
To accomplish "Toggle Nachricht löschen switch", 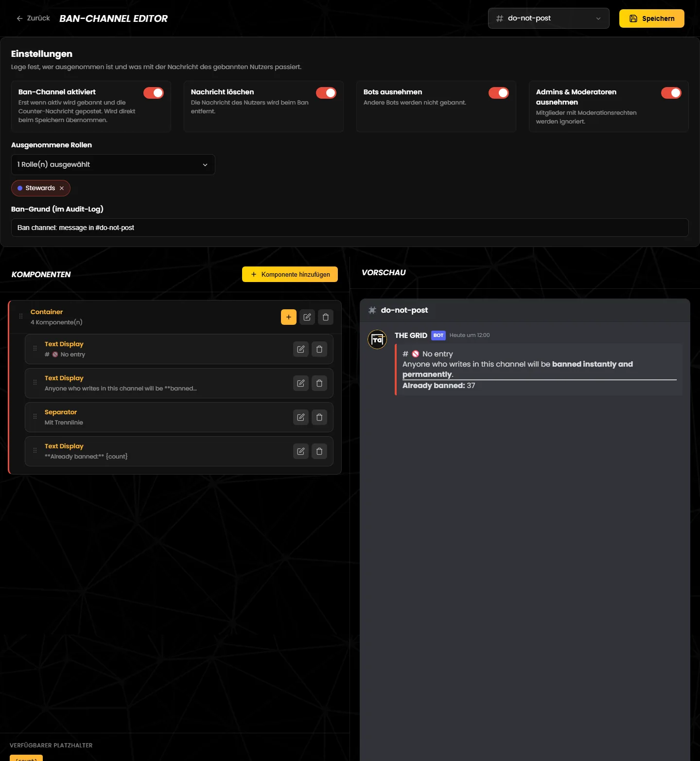I will pyautogui.click(x=326, y=93).
